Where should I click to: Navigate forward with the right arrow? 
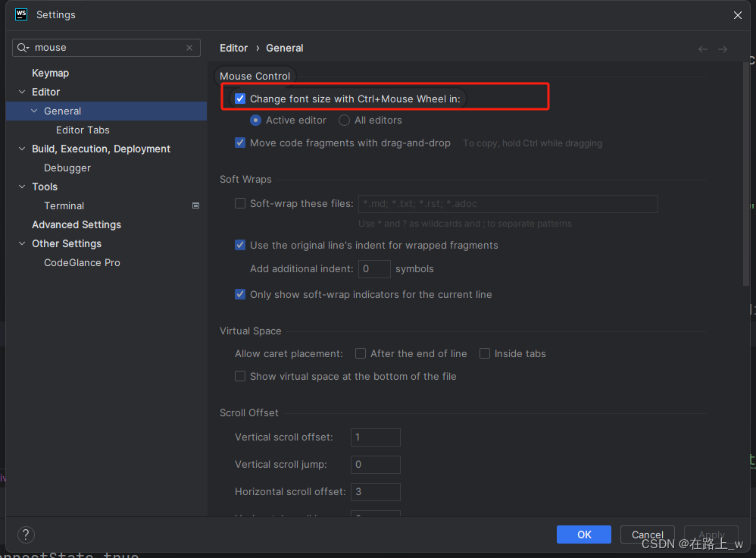pos(723,49)
